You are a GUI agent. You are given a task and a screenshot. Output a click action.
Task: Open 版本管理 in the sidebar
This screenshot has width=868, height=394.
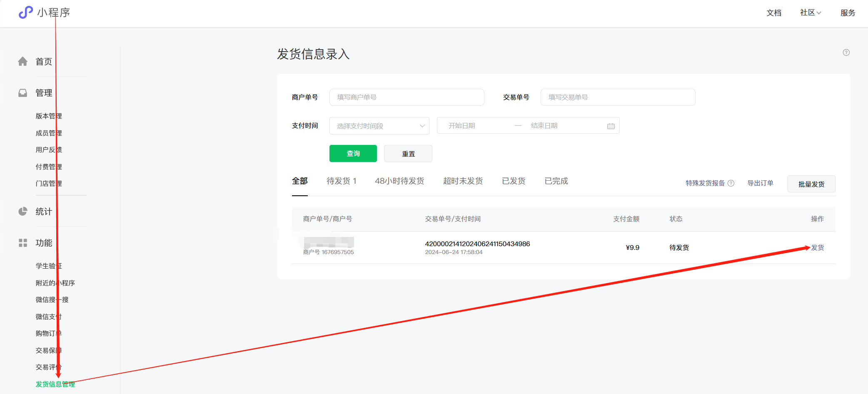tap(49, 116)
